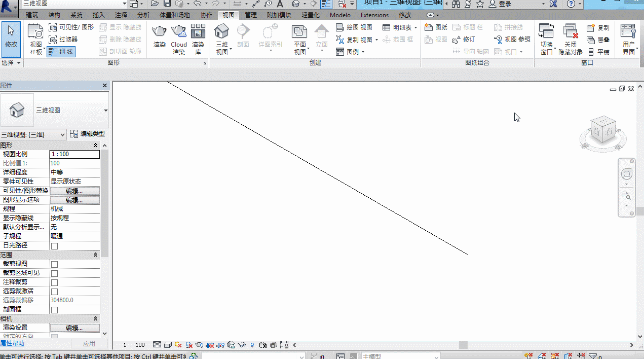The height and width of the screenshot is (359, 644).
Task: Open 可见性/图形 visibility graphics dialog
Action: (x=71, y=27)
